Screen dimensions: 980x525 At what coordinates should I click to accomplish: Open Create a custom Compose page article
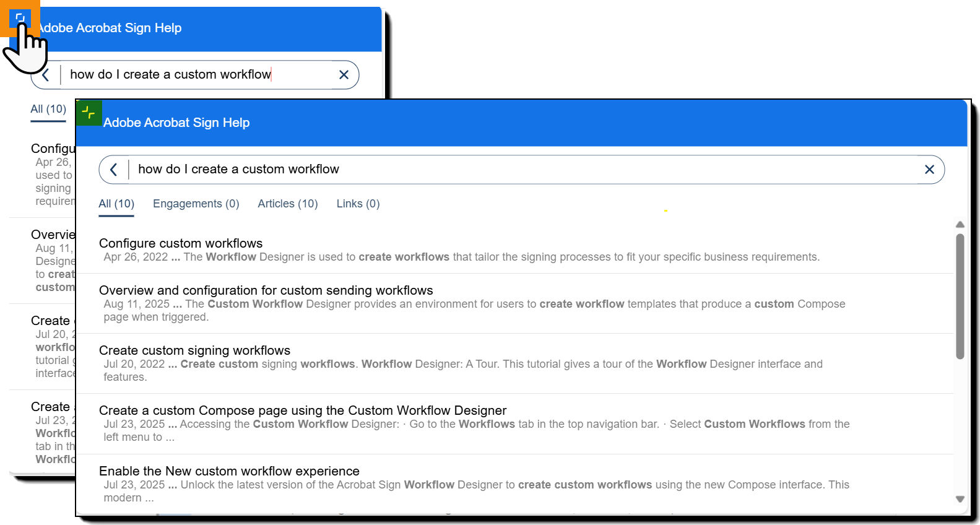303,410
